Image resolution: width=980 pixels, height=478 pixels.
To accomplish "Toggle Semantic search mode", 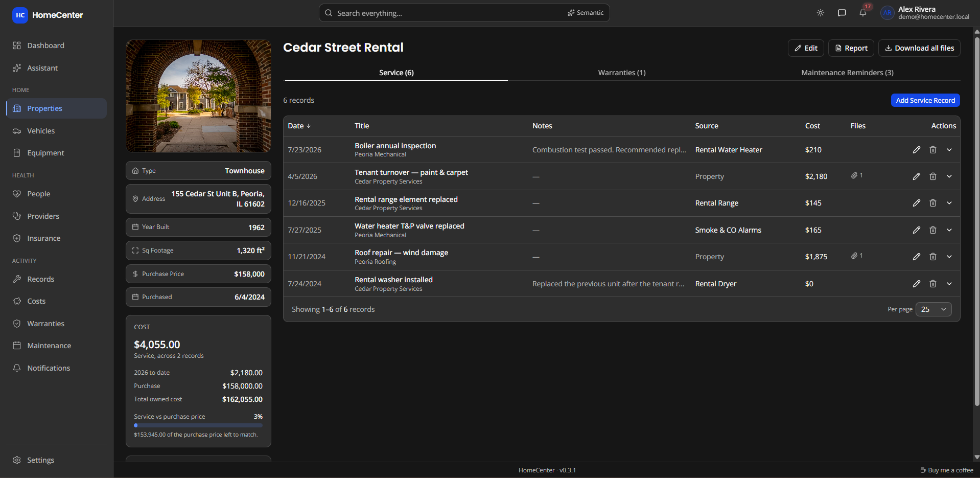I will [586, 13].
